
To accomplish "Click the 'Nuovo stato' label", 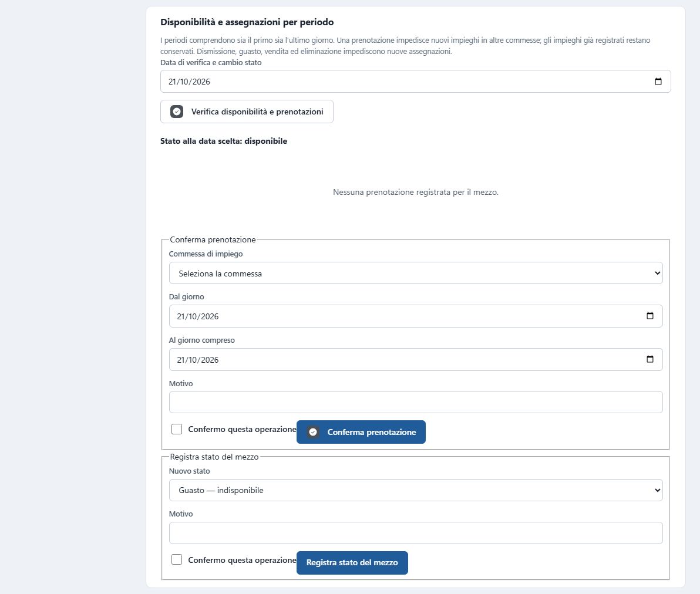I will 189,471.
